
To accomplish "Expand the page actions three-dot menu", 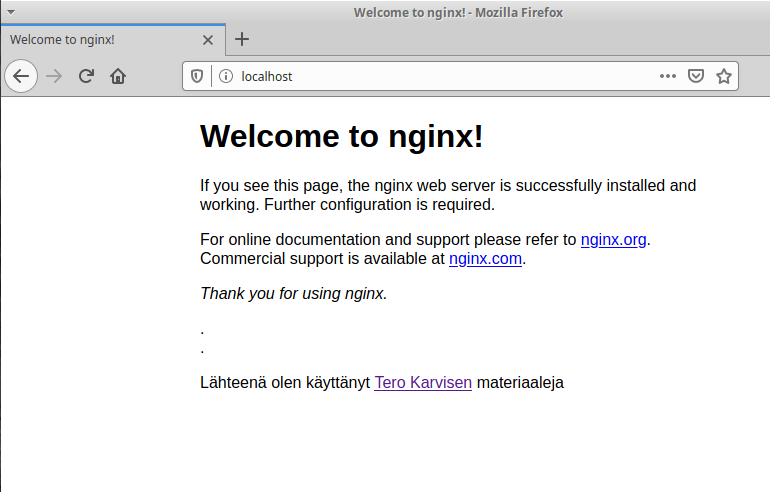I will pyautogui.click(x=668, y=76).
